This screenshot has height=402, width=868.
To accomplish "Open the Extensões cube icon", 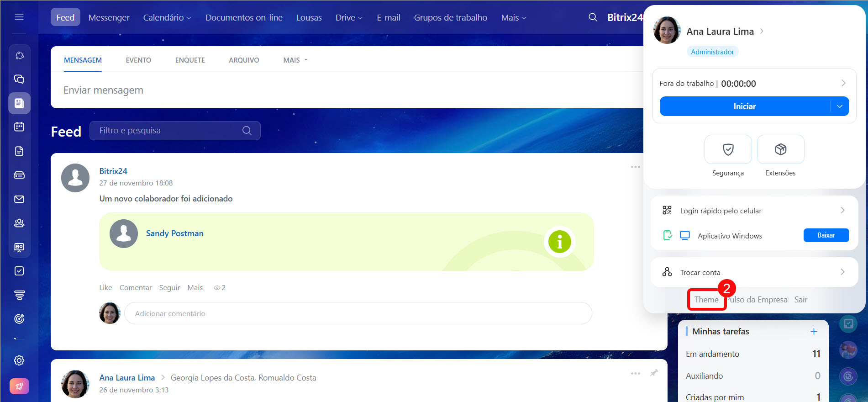I will tap(780, 149).
